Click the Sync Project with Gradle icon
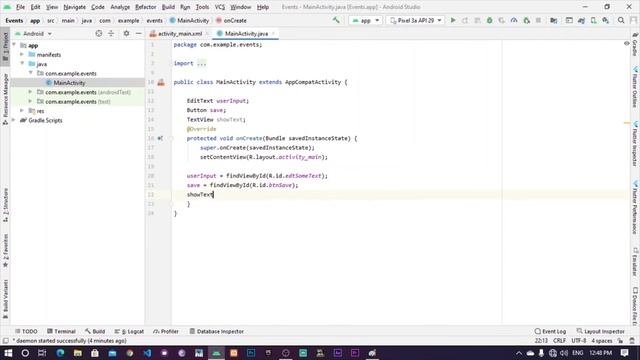The height and width of the screenshot is (360, 640). [x=581, y=20]
